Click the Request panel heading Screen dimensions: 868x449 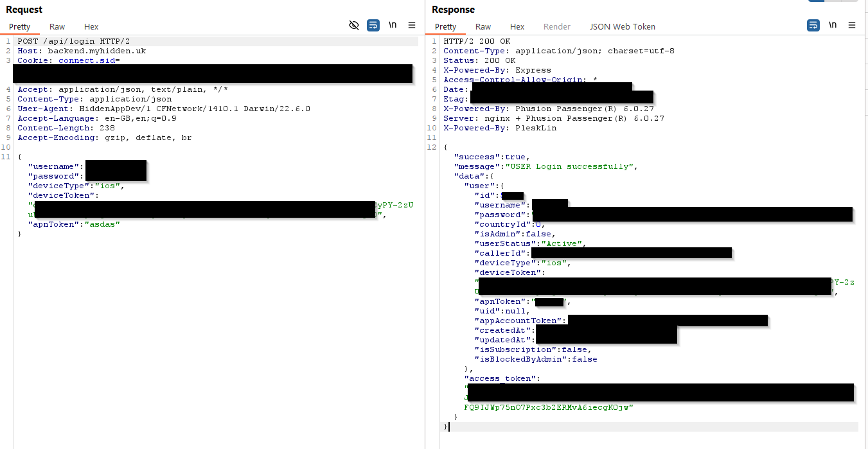point(24,9)
